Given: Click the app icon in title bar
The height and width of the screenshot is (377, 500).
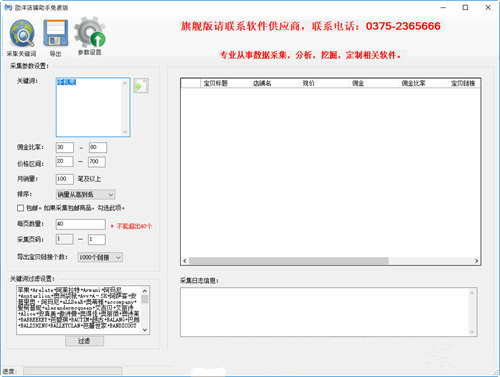Looking at the screenshot, I should pos(8,7).
